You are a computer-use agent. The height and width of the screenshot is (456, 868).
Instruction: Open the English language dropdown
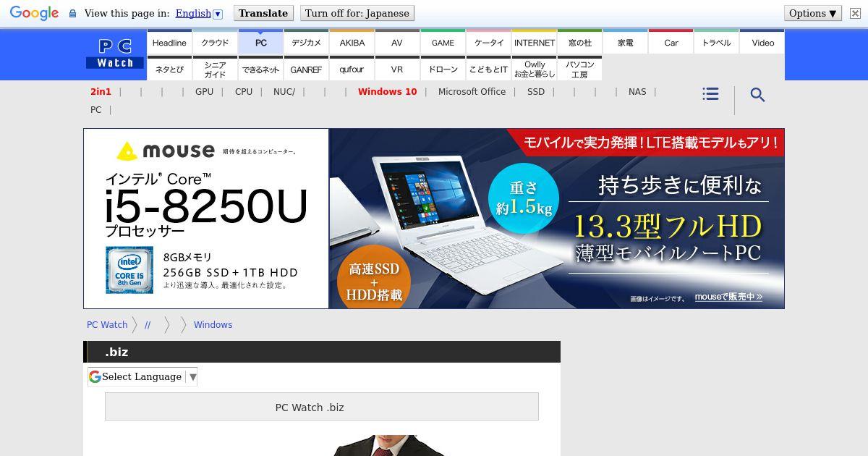(199, 13)
